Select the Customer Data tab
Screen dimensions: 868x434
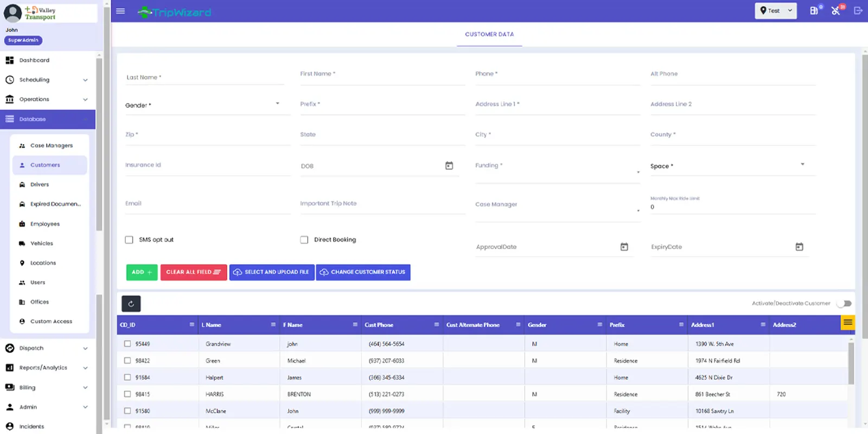(489, 34)
